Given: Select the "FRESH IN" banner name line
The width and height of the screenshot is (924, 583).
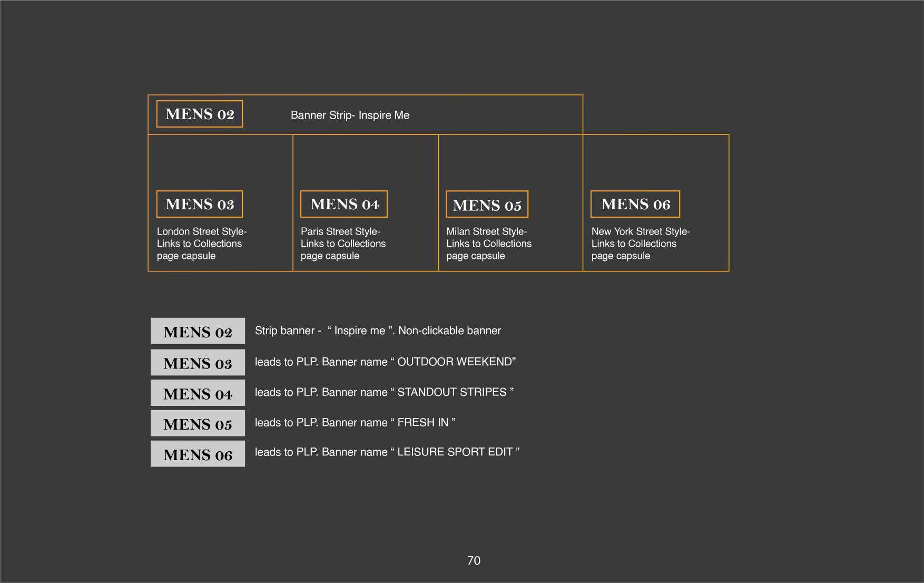Looking at the screenshot, I should coord(355,422).
